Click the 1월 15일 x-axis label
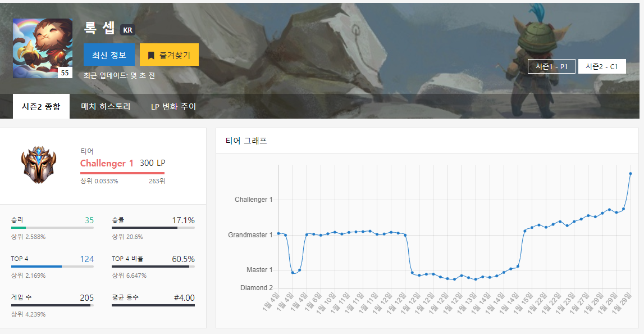644x334 pixels. pyautogui.click(x=523, y=303)
